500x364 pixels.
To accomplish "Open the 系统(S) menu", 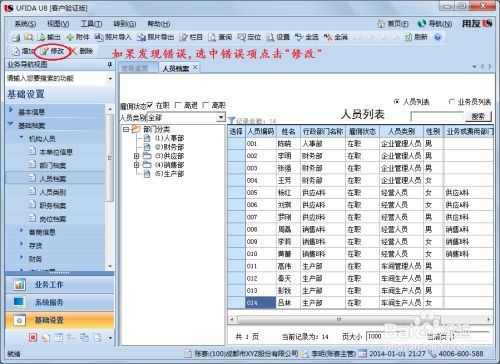I will [x=25, y=24].
